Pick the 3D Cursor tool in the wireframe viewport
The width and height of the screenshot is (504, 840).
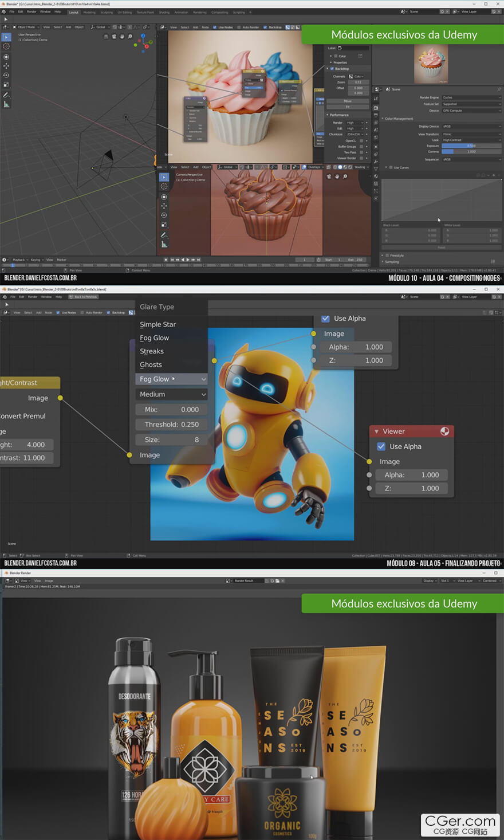pyautogui.click(x=6, y=46)
